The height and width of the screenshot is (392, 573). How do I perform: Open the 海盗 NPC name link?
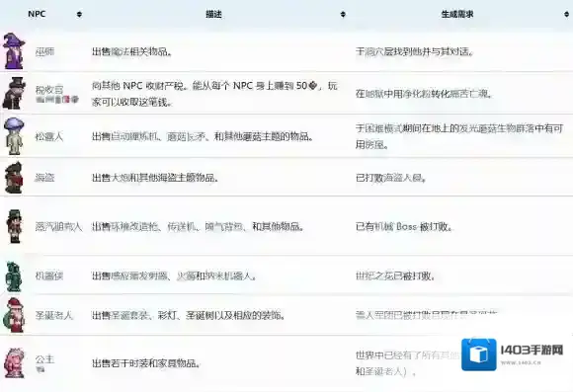pos(44,178)
